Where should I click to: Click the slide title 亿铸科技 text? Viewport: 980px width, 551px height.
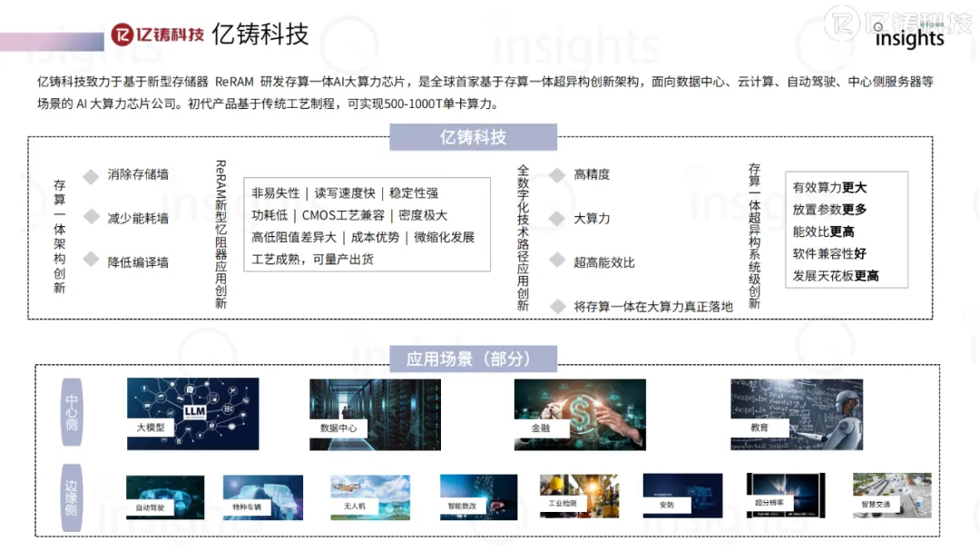coord(260,34)
